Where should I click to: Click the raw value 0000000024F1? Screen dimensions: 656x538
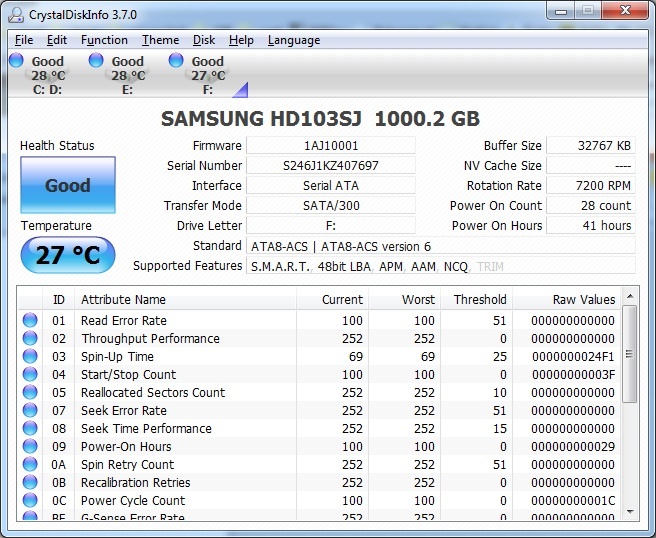click(573, 356)
